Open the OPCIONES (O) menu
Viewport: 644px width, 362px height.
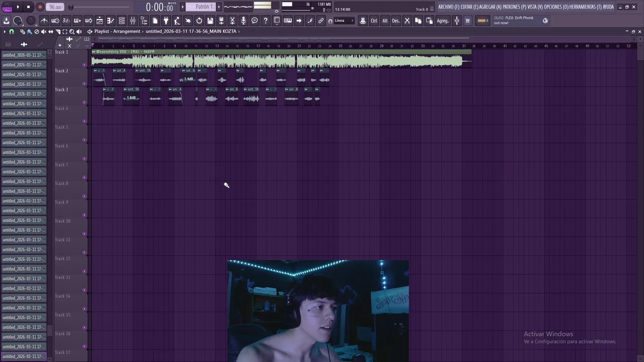[x=556, y=7]
